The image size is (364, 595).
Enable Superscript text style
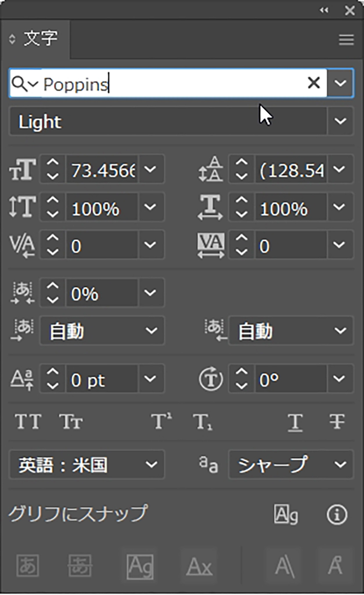click(161, 422)
